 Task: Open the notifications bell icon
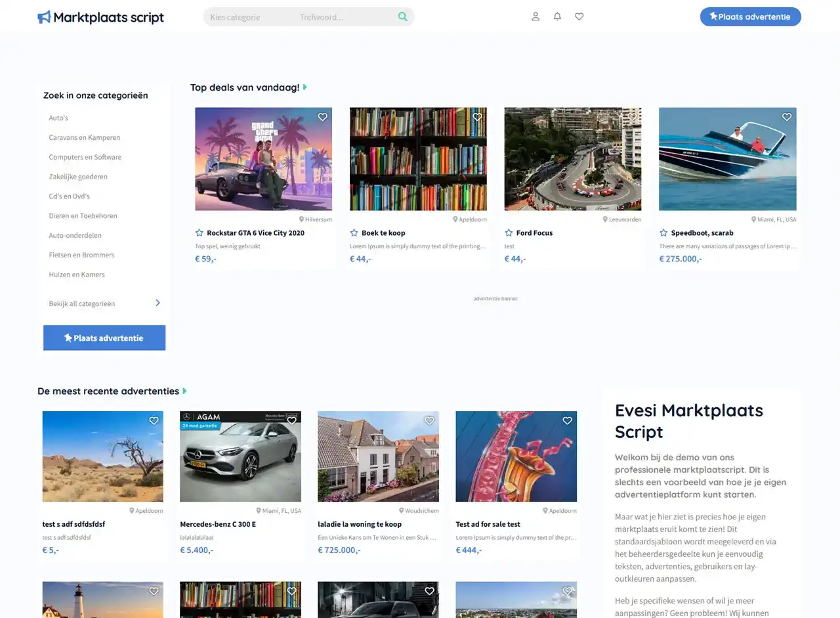[557, 16]
